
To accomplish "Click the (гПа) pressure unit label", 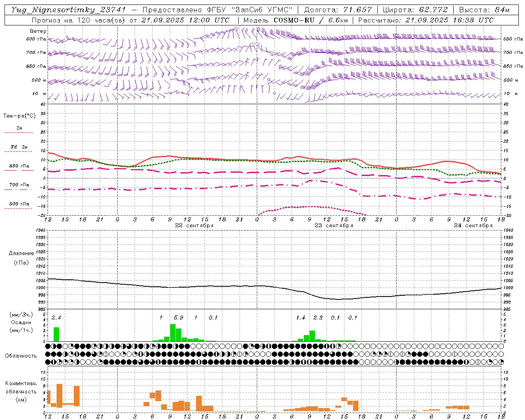I will pyautogui.click(x=21, y=262).
